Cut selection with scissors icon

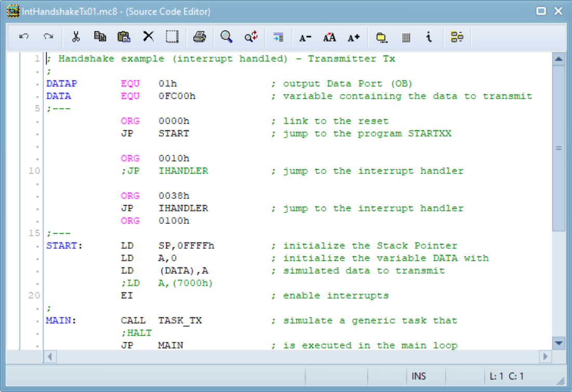click(x=76, y=37)
